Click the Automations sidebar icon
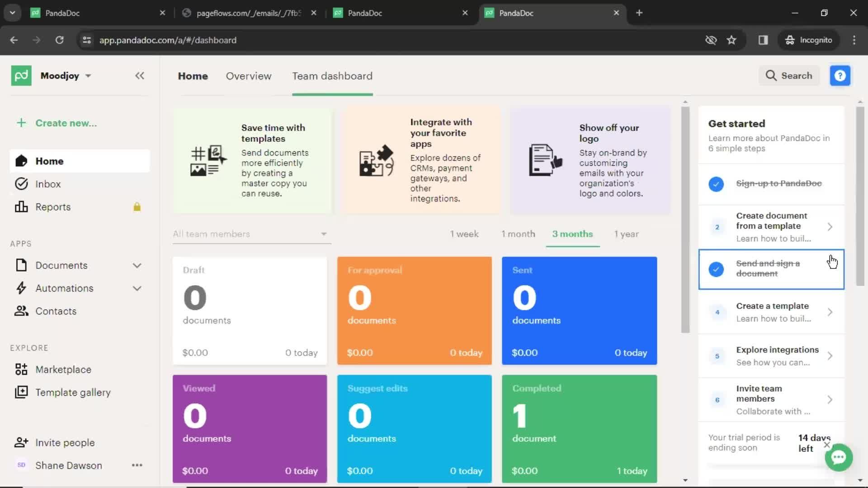 21,288
